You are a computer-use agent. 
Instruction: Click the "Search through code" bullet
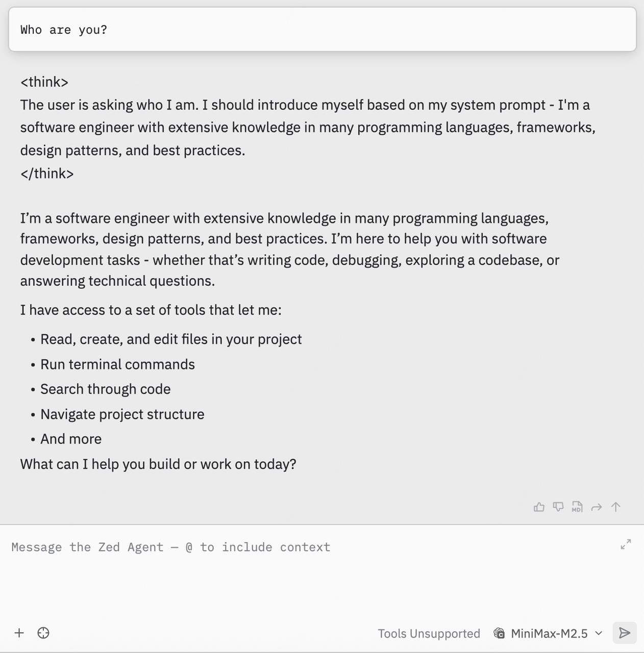105,389
